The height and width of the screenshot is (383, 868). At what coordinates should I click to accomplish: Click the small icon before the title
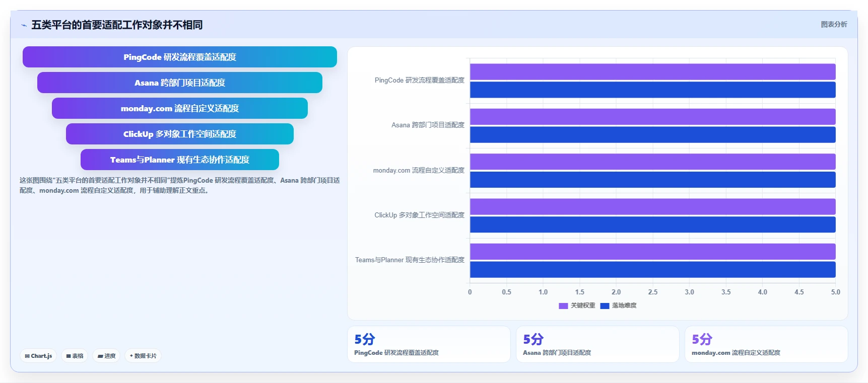(x=24, y=25)
